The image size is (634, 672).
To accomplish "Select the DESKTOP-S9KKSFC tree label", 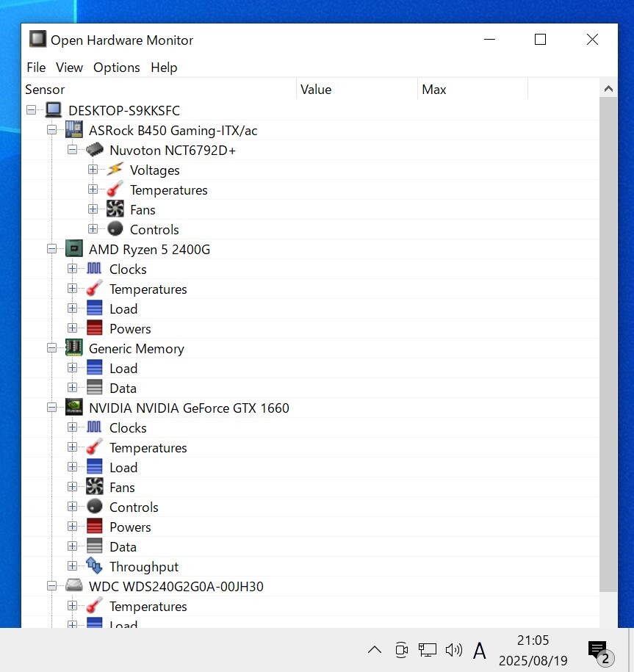I will 124,111.
